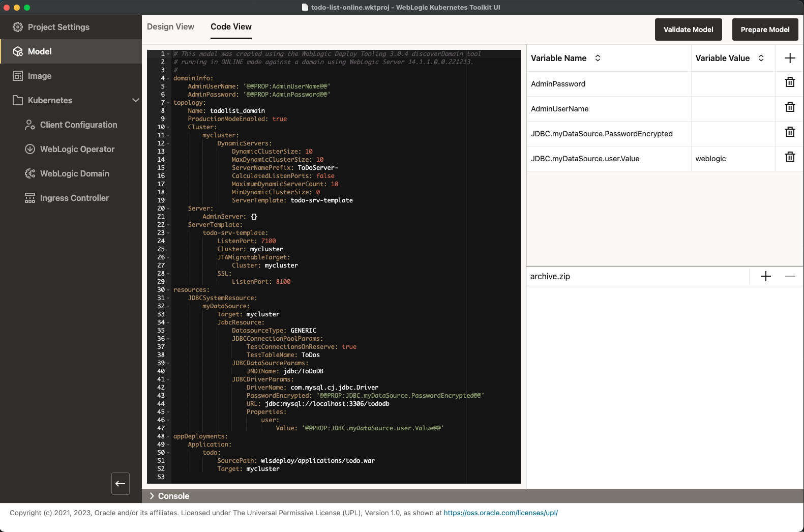Remove selected archive entry with minus icon
Screen dimensions: 804x532
click(790, 276)
